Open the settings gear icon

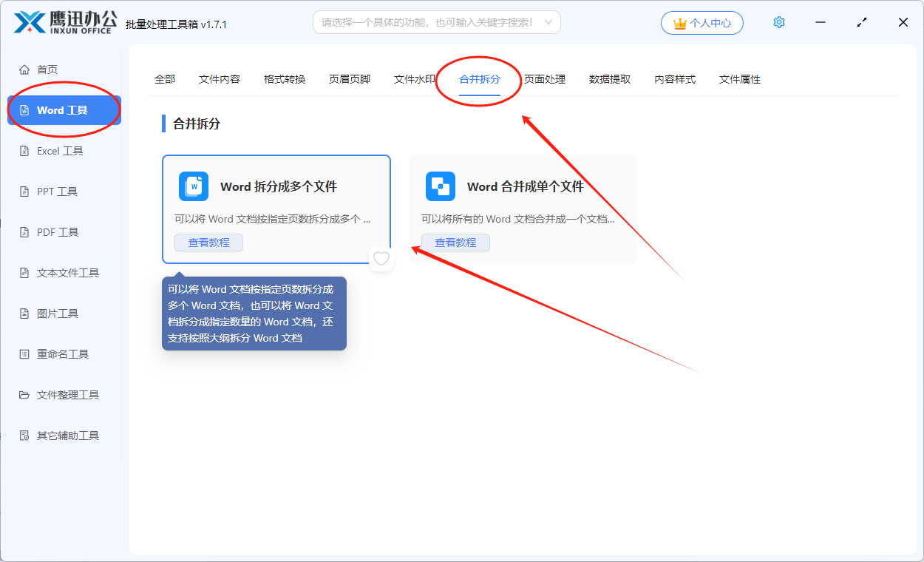click(778, 23)
